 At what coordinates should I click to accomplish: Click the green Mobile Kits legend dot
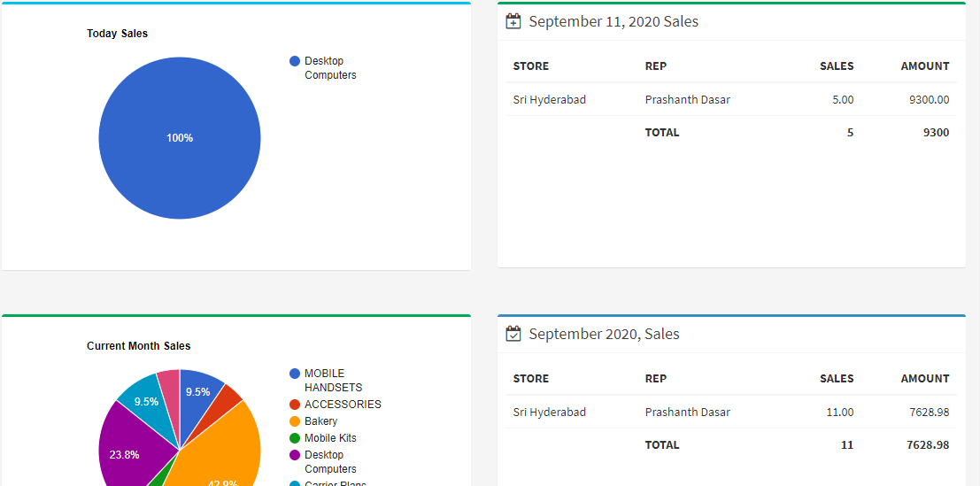click(x=295, y=438)
